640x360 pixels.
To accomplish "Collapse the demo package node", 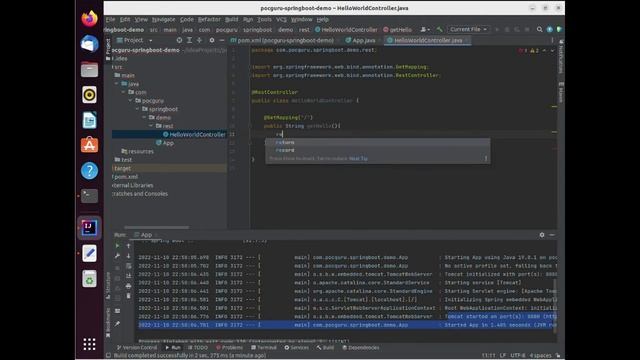I will tap(144, 118).
